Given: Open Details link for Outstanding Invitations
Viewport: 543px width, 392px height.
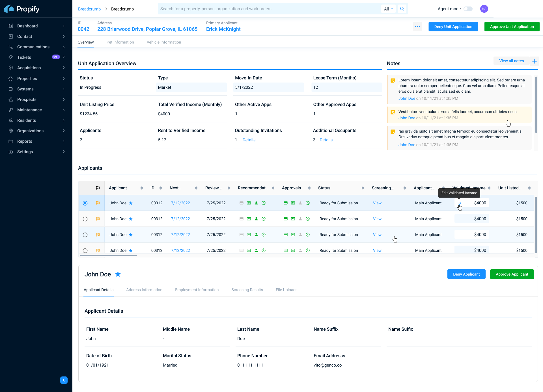Looking at the screenshot, I should 249,140.
